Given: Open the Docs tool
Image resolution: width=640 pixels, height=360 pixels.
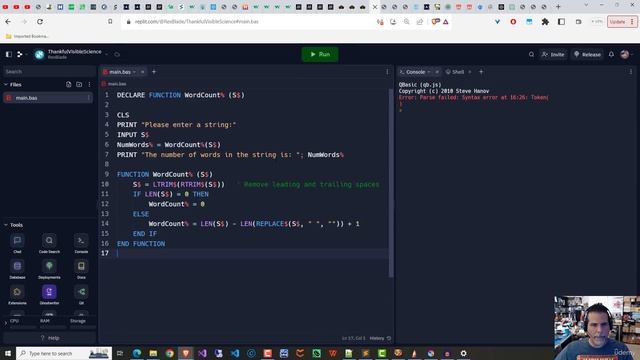Looking at the screenshot, I should pos(81,269).
